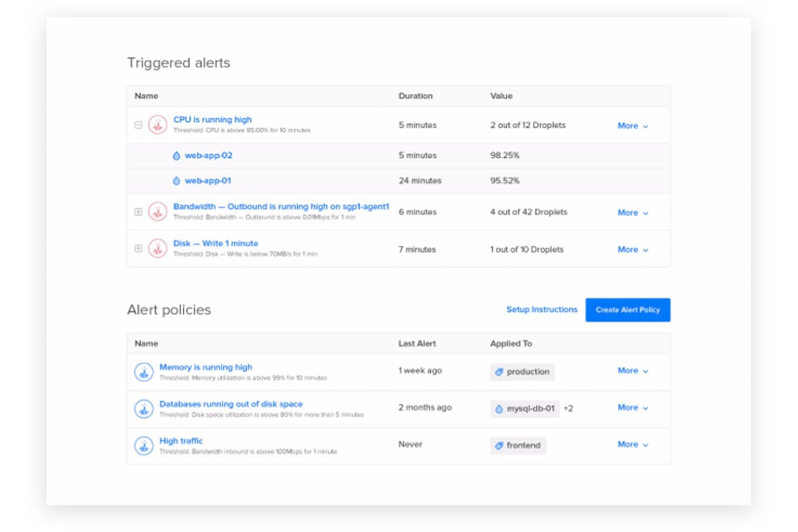
Task: Open the CPU is running high alert link
Action: 212,120
